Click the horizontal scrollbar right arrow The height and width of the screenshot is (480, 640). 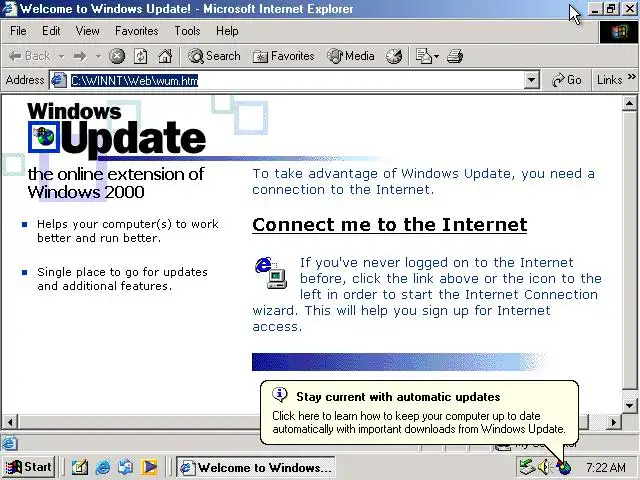click(x=613, y=422)
